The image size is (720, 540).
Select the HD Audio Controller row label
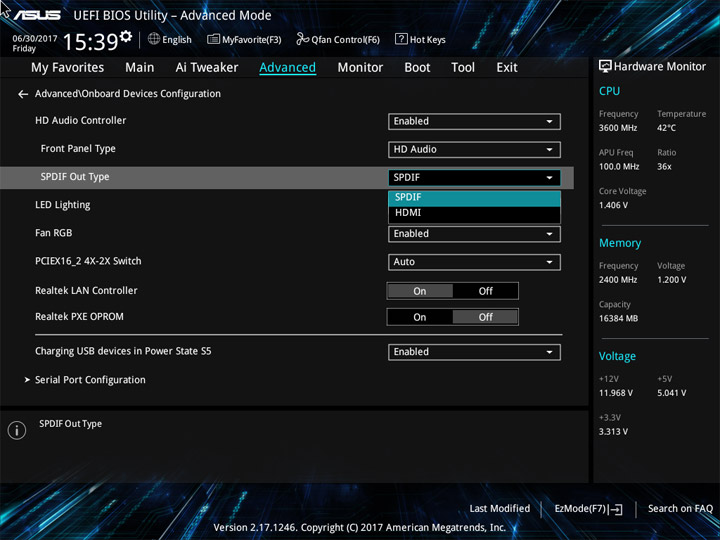coord(80,120)
